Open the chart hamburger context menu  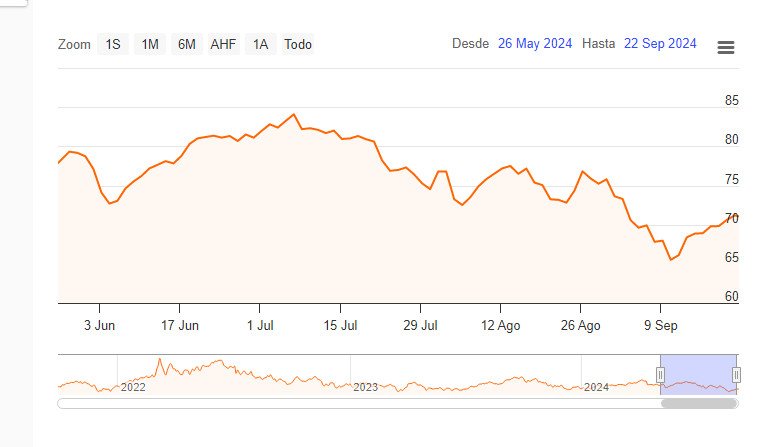[x=726, y=48]
